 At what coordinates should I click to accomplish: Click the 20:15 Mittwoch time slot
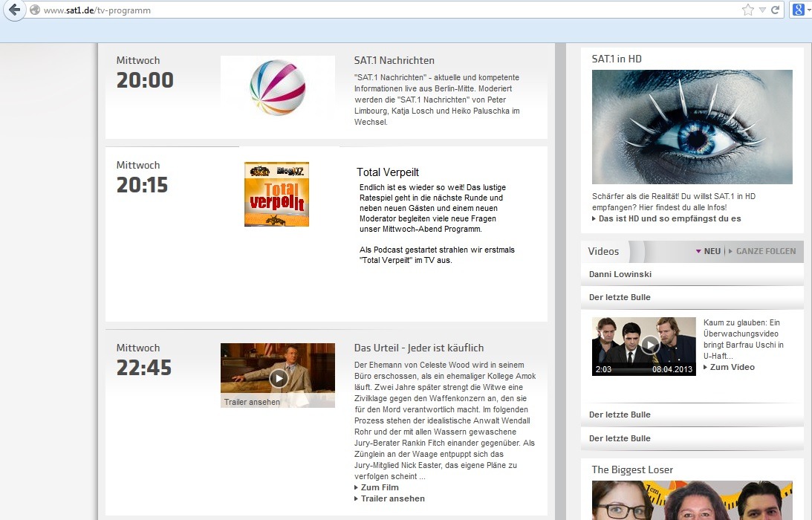tap(142, 177)
